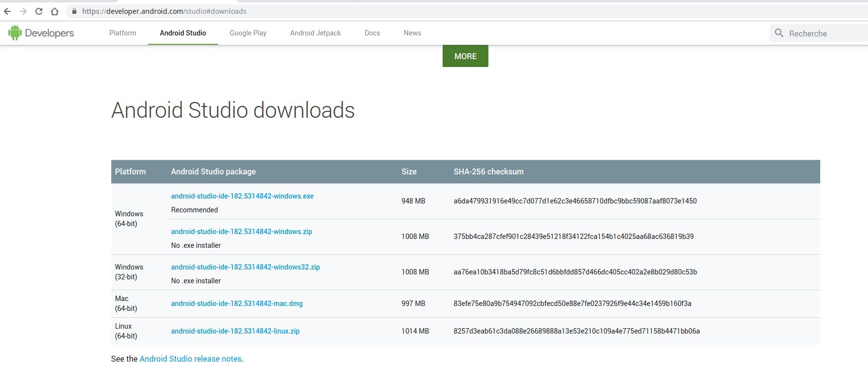The image size is (868, 372).
Task: Focus the URL address bar
Action: tap(468, 11)
